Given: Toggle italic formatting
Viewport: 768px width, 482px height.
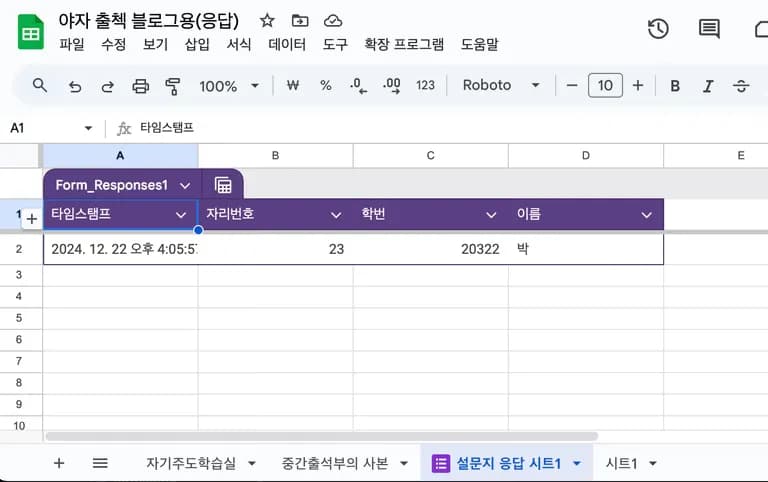Looking at the screenshot, I should [x=708, y=86].
